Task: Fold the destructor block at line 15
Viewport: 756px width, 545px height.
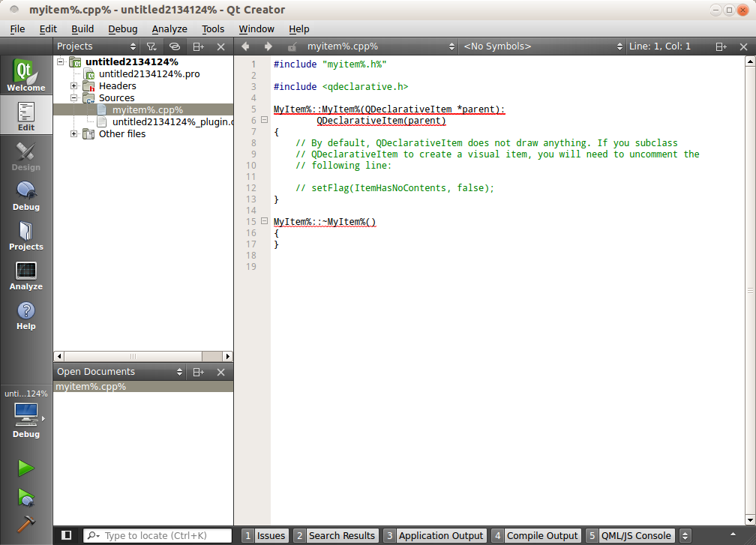Action: pos(264,220)
